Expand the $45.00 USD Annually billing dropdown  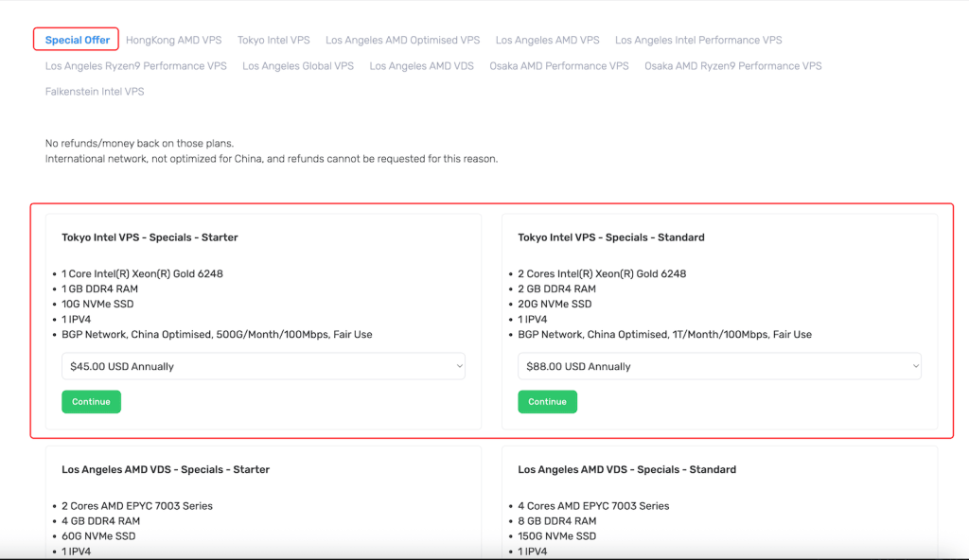[x=263, y=366]
